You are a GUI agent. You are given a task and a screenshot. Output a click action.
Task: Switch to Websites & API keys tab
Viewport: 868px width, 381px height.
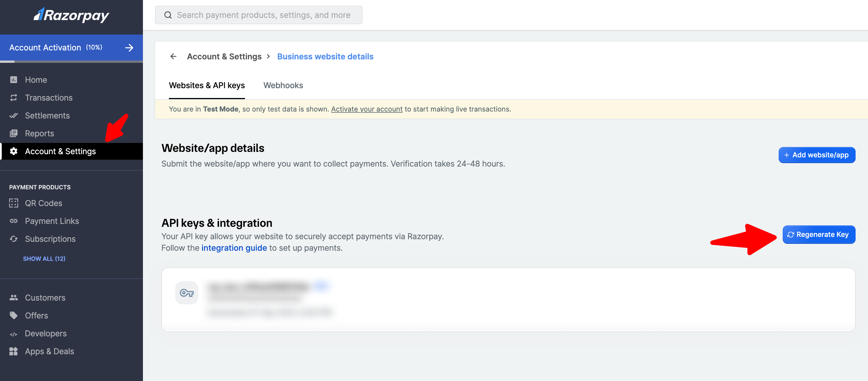point(207,86)
